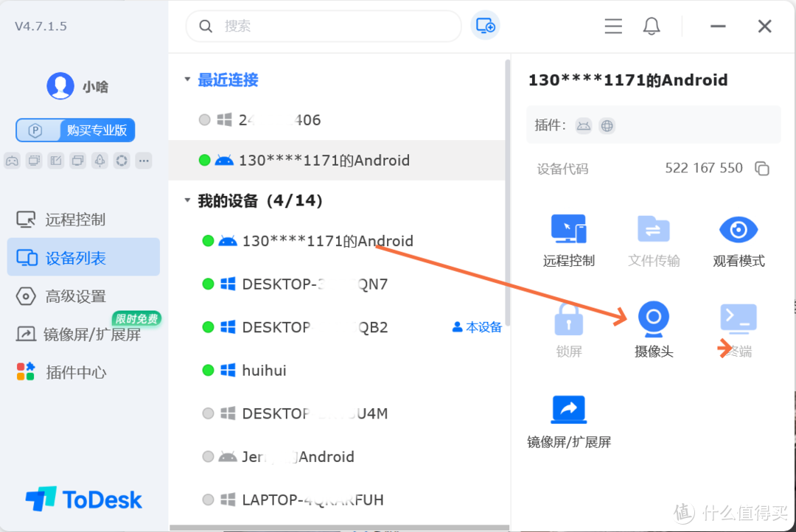
Task: Open the notifications bell
Action: point(652,26)
